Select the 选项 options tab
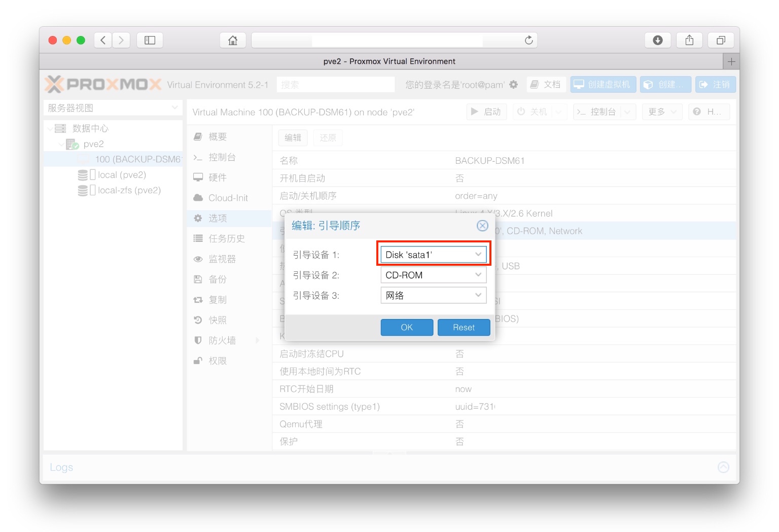This screenshot has height=532, width=779. (x=229, y=218)
